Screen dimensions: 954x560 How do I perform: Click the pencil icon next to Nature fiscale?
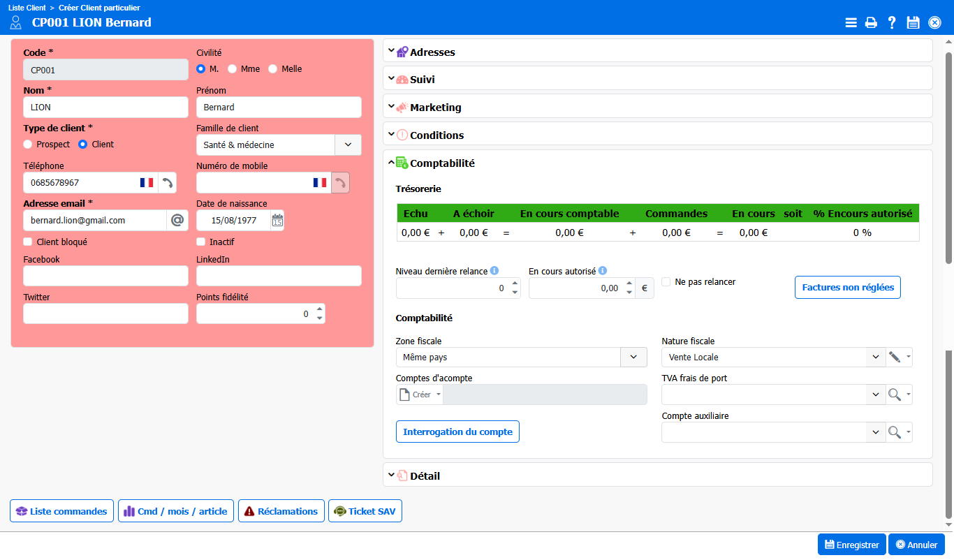tap(894, 357)
